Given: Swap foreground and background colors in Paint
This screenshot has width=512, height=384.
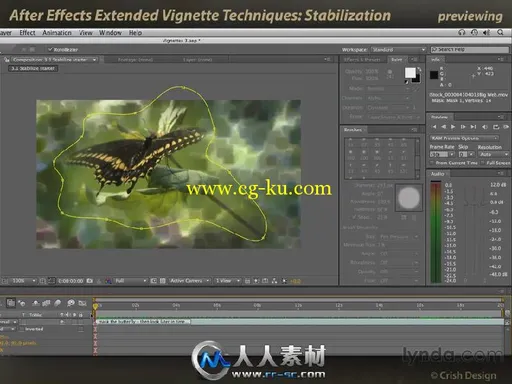Looking at the screenshot, I should (x=419, y=69).
